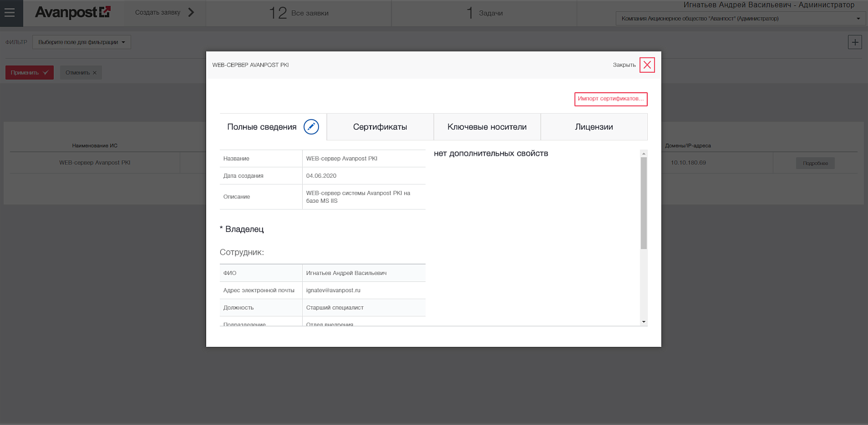Click the dialog vertical scrollbar thumb
This screenshot has width=868, height=425.
[x=644, y=203]
